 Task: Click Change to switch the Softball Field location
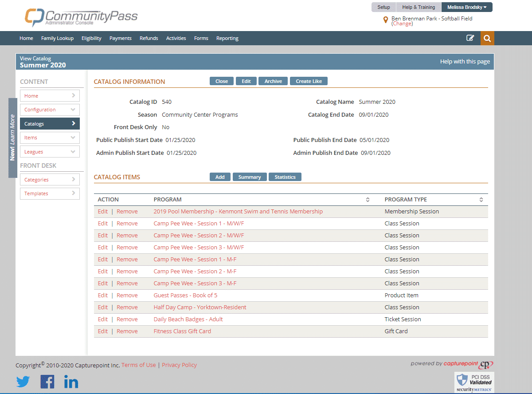click(403, 24)
